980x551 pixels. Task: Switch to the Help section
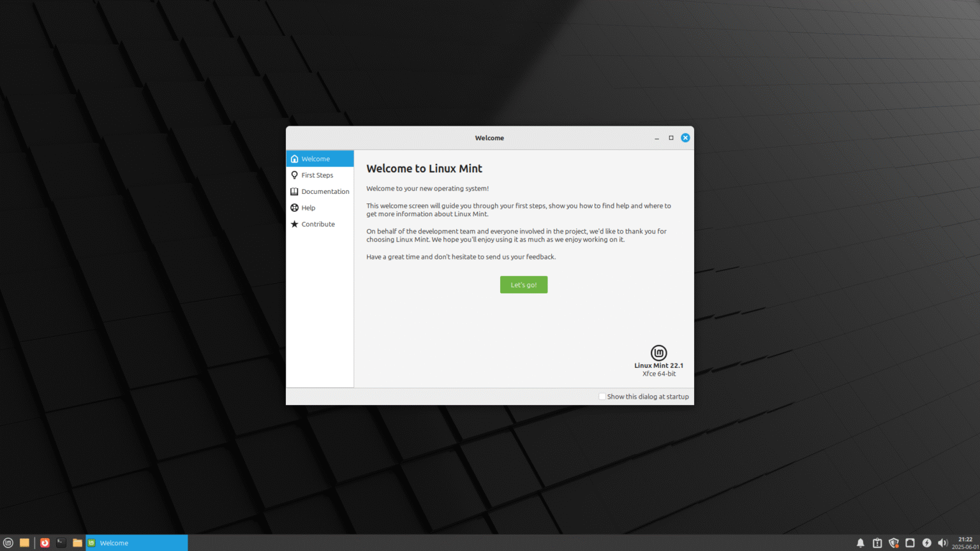(x=309, y=207)
